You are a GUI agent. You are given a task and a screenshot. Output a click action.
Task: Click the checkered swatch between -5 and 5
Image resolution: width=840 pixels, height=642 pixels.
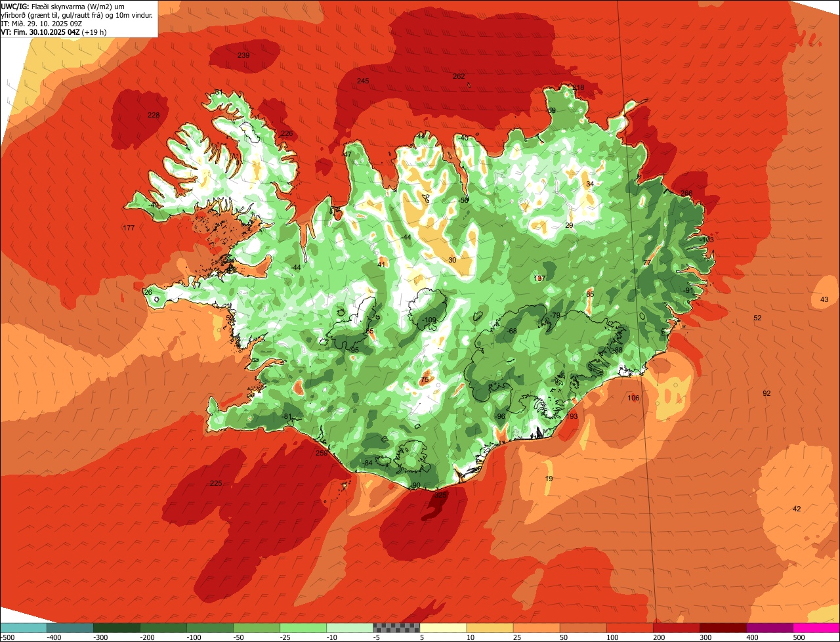[x=396, y=628]
